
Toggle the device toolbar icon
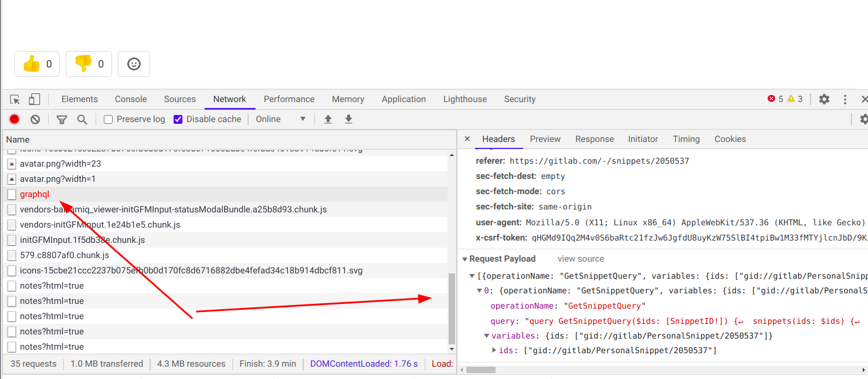[35, 99]
